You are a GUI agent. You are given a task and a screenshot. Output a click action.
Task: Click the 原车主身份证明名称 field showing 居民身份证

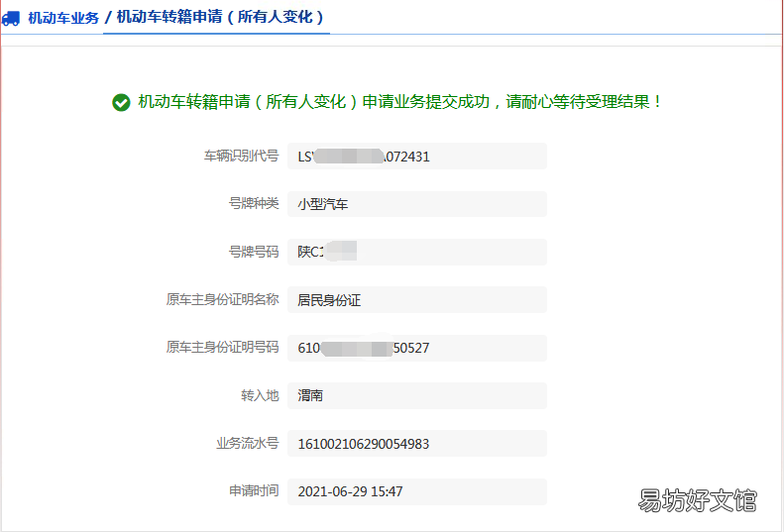point(417,299)
